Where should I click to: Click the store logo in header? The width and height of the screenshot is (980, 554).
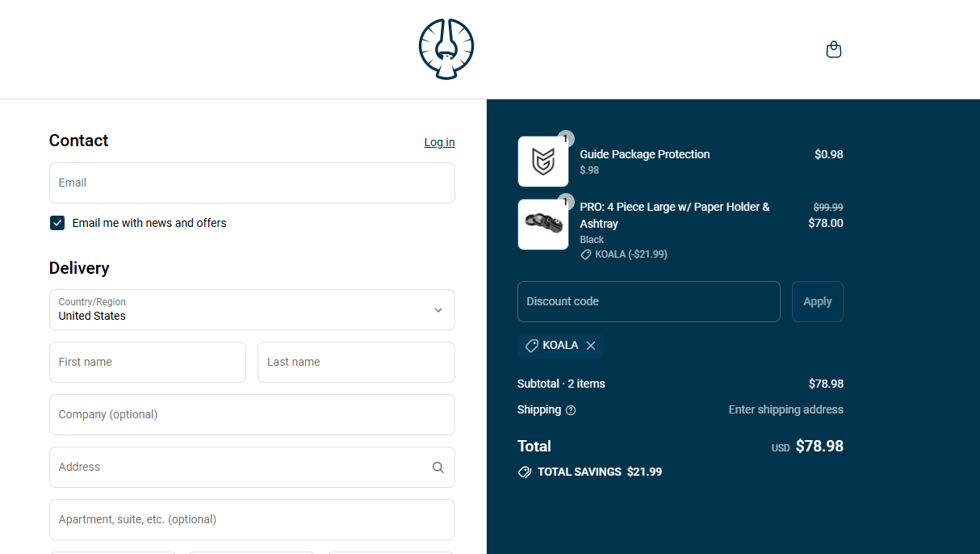(446, 49)
